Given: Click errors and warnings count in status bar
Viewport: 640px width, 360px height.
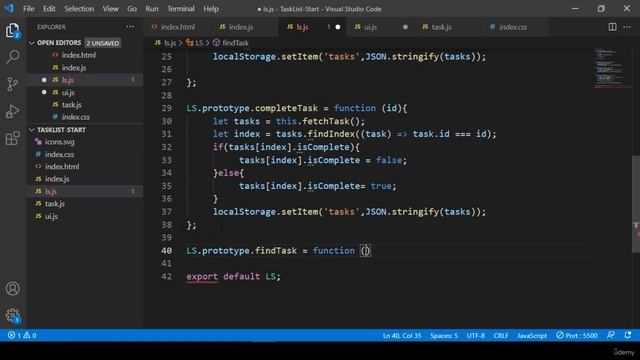Looking at the screenshot, I should click(22, 336).
